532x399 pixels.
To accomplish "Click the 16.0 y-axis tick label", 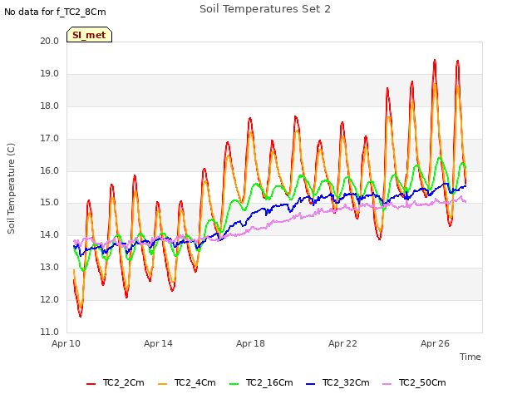I will point(50,170).
